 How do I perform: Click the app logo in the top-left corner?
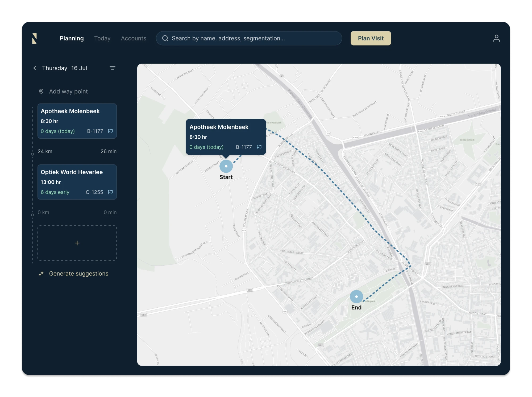(x=34, y=38)
